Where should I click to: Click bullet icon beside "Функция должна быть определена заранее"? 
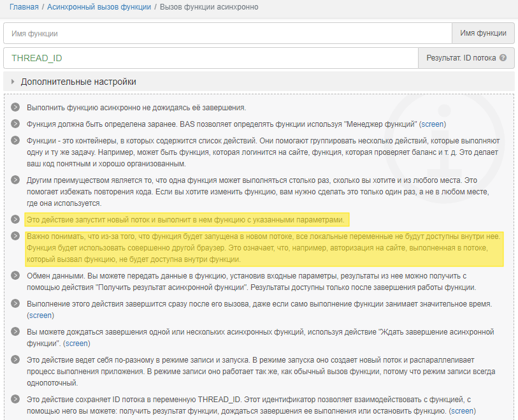coord(15,124)
